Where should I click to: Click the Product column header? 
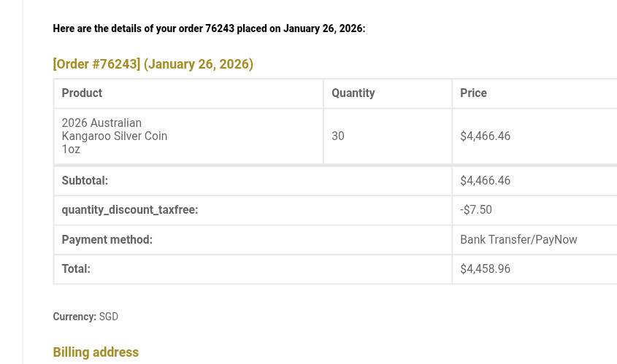82,93
